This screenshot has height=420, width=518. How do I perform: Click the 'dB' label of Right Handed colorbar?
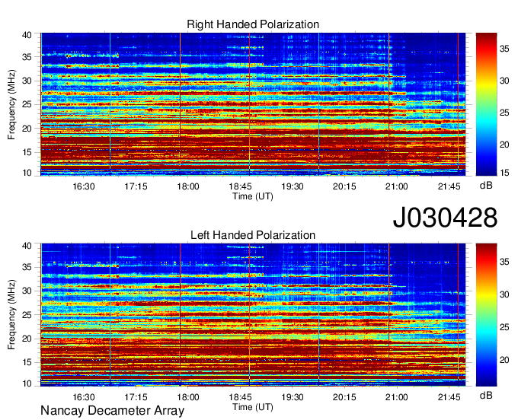click(486, 186)
